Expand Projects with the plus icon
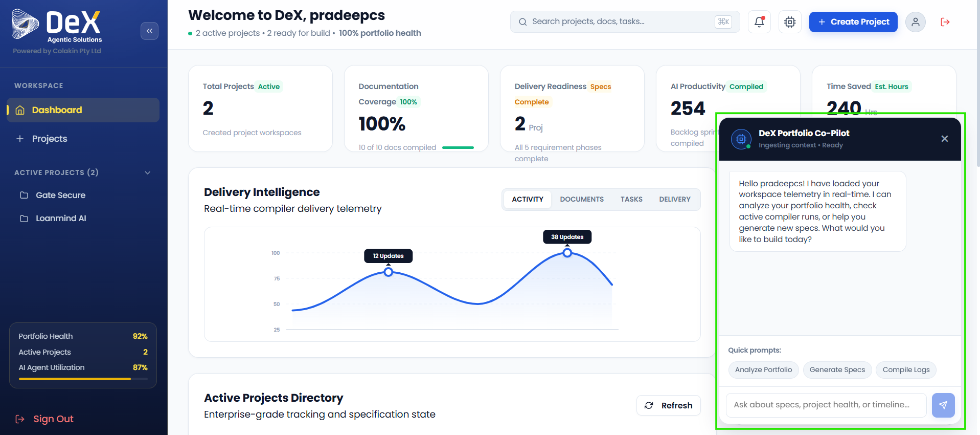The height and width of the screenshot is (435, 980). coord(20,139)
